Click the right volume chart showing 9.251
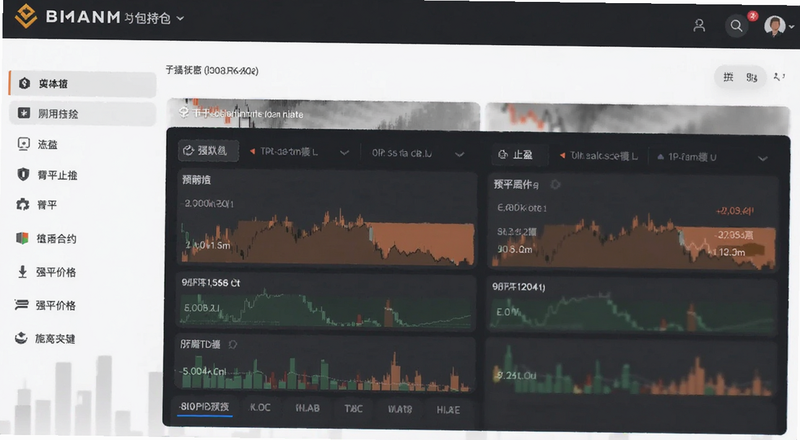The image size is (800, 440). pos(632,370)
